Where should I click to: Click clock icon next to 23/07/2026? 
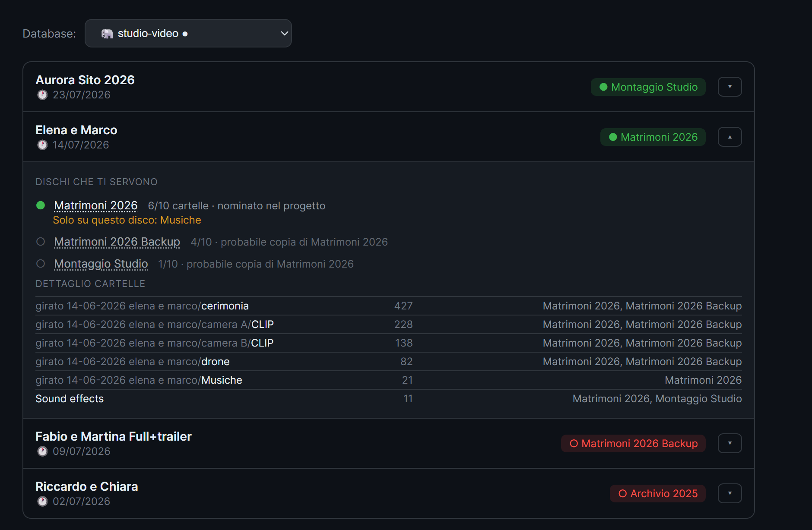pos(42,95)
